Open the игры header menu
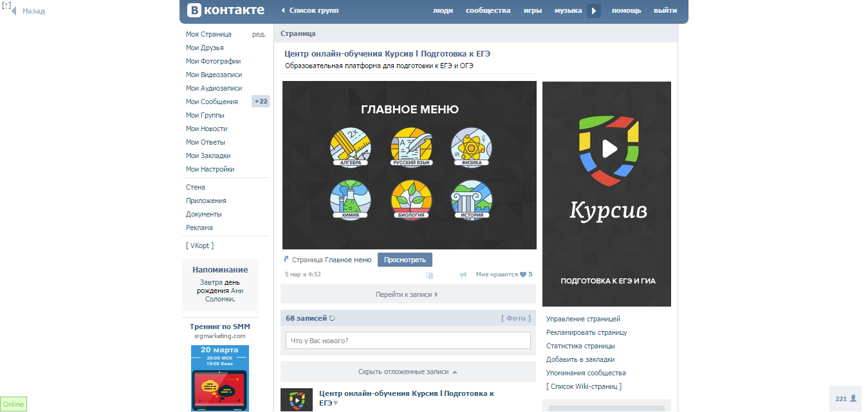 pyautogui.click(x=533, y=10)
